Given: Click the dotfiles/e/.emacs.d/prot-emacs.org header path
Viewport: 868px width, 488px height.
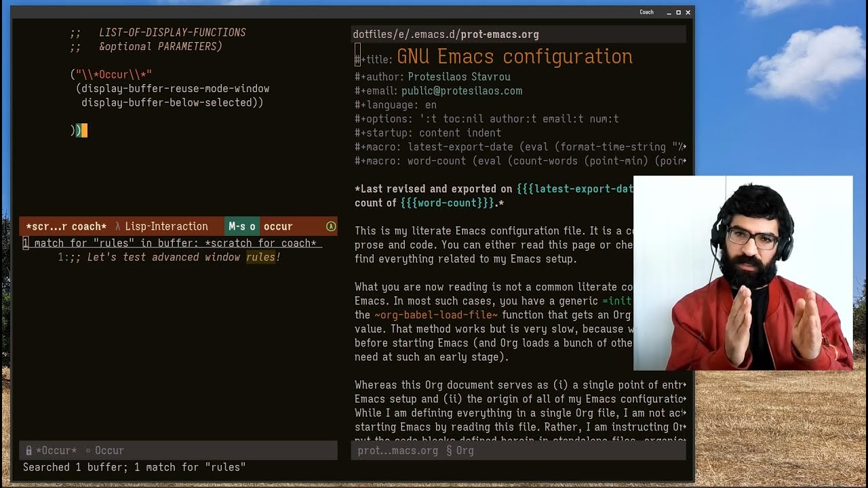Looking at the screenshot, I should (x=446, y=34).
